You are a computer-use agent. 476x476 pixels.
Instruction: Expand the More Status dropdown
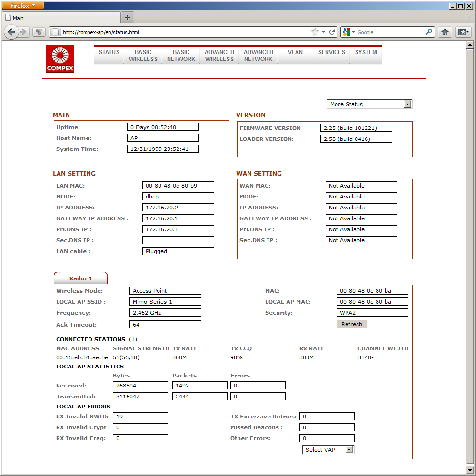[x=369, y=104]
